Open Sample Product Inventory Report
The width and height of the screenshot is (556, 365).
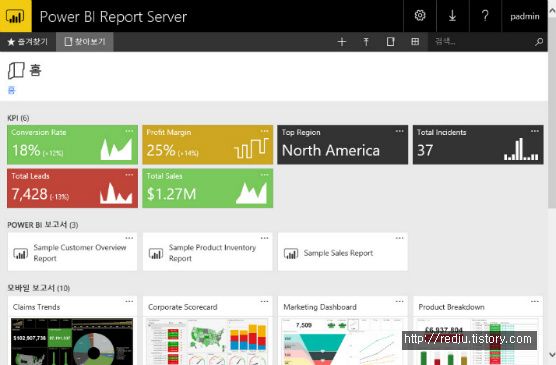pos(207,252)
